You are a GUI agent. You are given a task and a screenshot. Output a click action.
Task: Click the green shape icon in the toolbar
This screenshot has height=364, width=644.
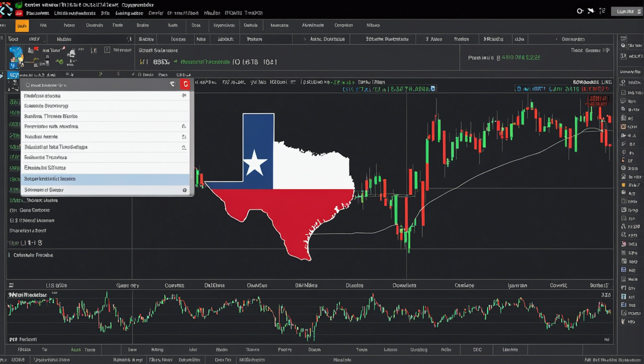point(60,62)
